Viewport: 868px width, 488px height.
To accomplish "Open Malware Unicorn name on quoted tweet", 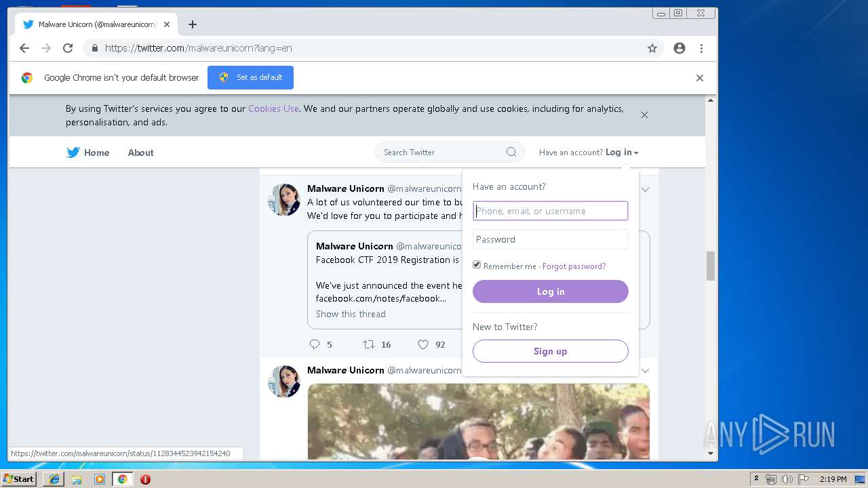I will click(355, 246).
